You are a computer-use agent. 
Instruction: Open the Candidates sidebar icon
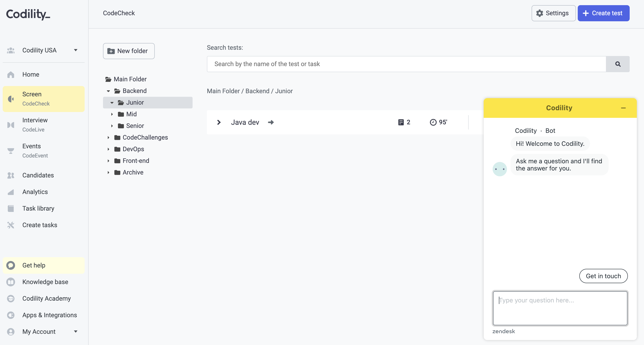point(11,175)
